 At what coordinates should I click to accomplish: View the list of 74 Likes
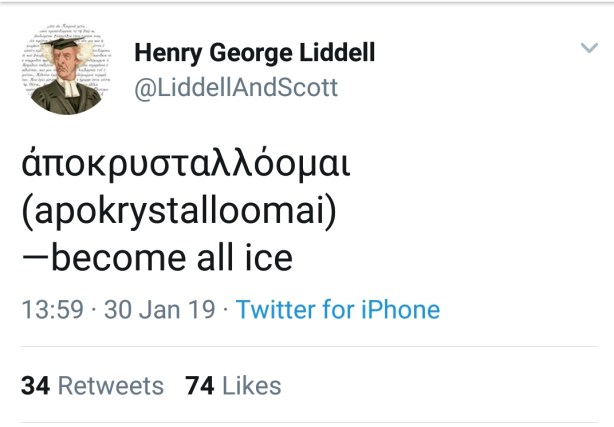pyautogui.click(x=233, y=386)
